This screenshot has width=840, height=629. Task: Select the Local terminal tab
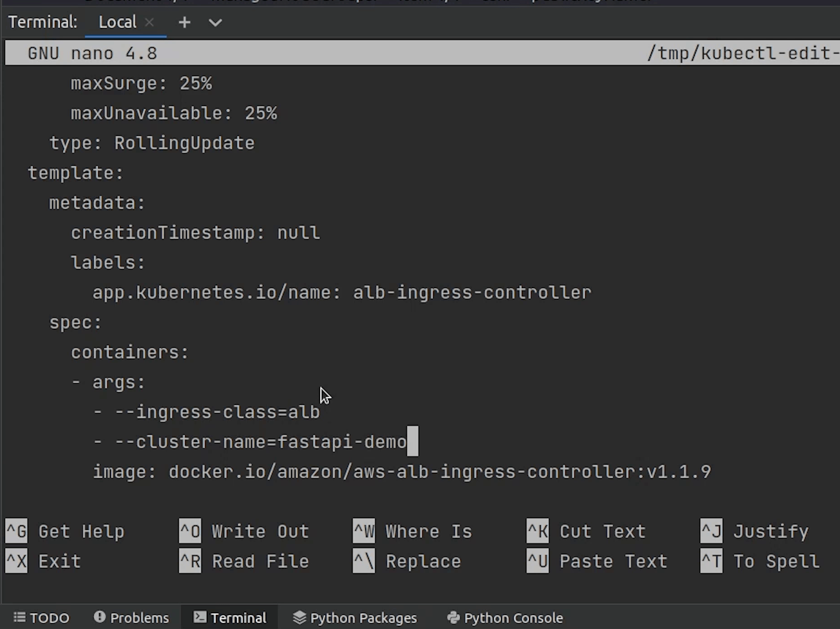[117, 22]
